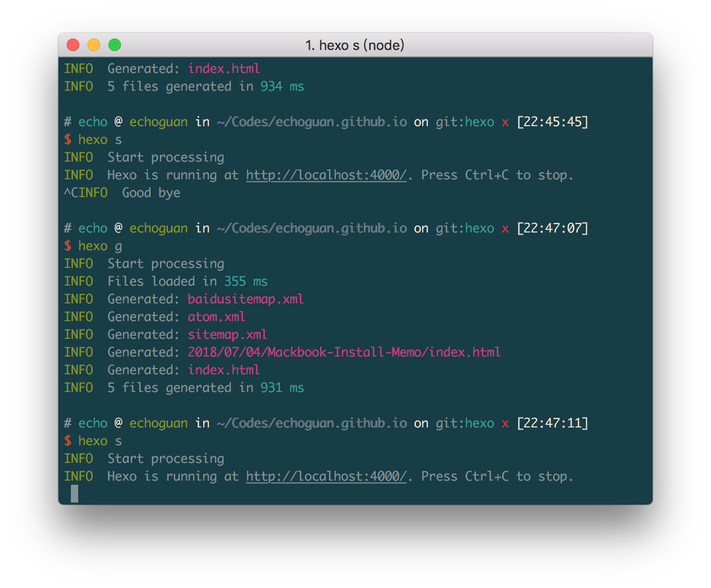Click the window title '1. hexo s (node)'

(355, 45)
